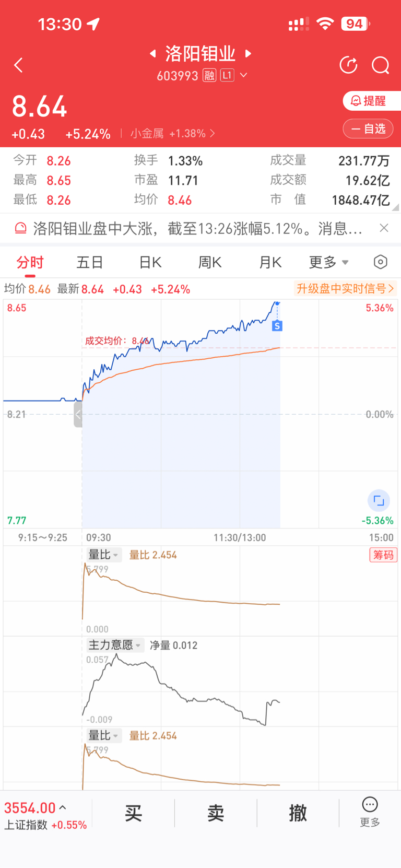Switch to previous stock left triangle
Viewport: 401px width, 868px height.
pyautogui.click(x=152, y=53)
